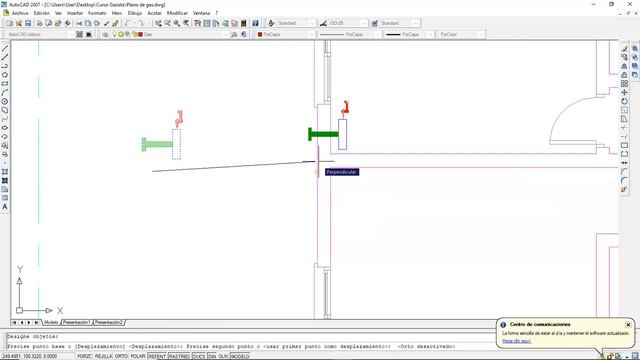Open the dimension style ISO-25 dropdown
This screenshot has height=360, width=640.
click(x=348, y=23)
